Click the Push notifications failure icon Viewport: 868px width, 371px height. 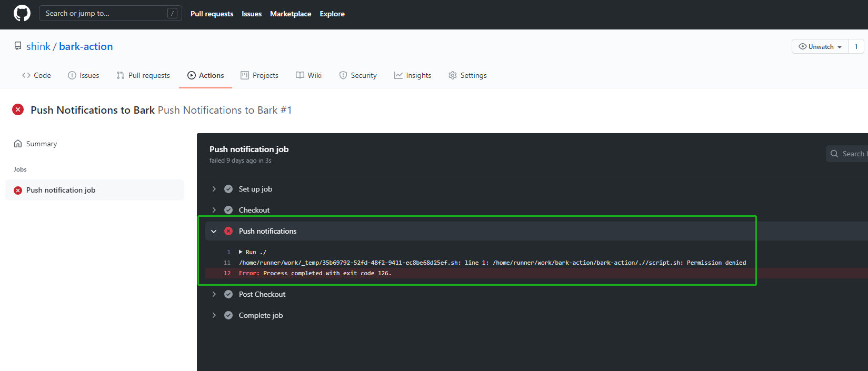pos(228,231)
